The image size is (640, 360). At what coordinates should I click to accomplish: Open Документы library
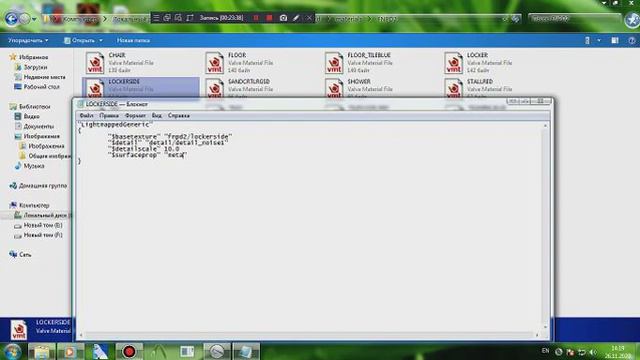pyautogui.click(x=34, y=126)
